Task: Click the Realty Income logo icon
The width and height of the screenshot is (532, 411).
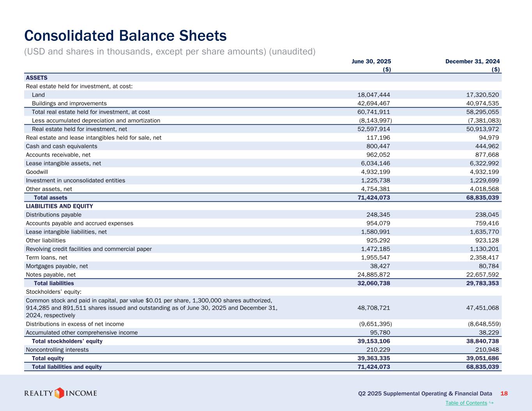Action: 59,393
